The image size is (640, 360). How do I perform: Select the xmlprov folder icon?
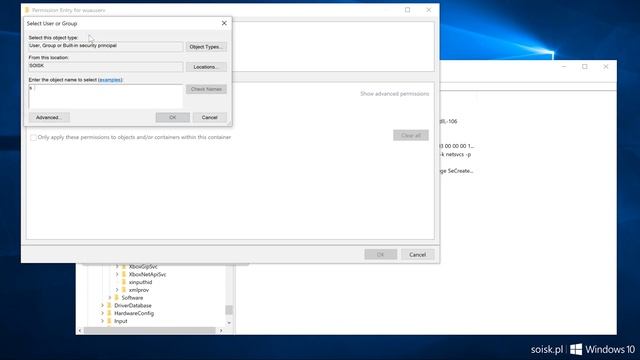tap(124, 290)
